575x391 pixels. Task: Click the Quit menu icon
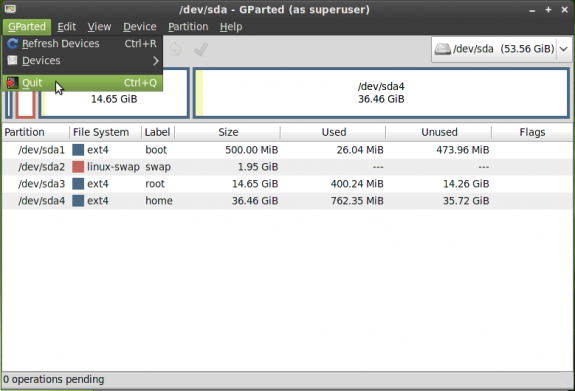pyautogui.click(x=12, y=83)
